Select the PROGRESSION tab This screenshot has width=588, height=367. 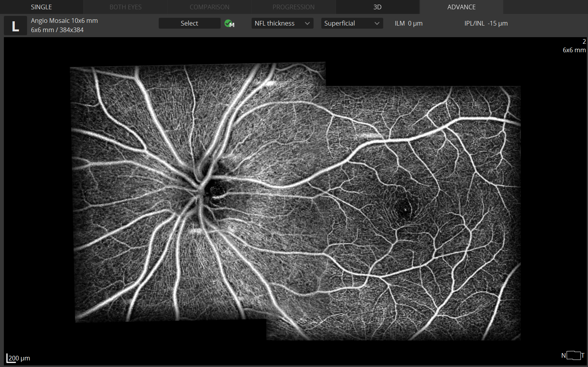point(293,7)
